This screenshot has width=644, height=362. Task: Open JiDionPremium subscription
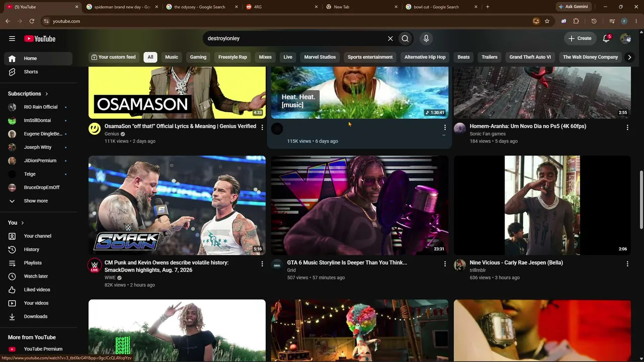pyautogui.click(x=38, y=161)
